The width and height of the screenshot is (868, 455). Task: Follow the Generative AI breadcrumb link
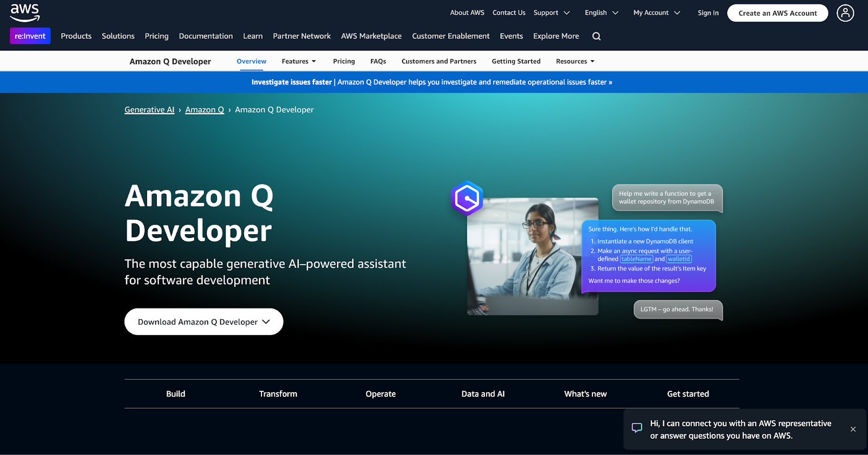click(x=150, y=110)
